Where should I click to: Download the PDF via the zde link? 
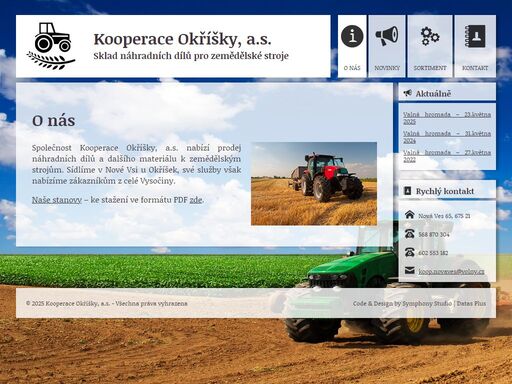coord(196,200)
